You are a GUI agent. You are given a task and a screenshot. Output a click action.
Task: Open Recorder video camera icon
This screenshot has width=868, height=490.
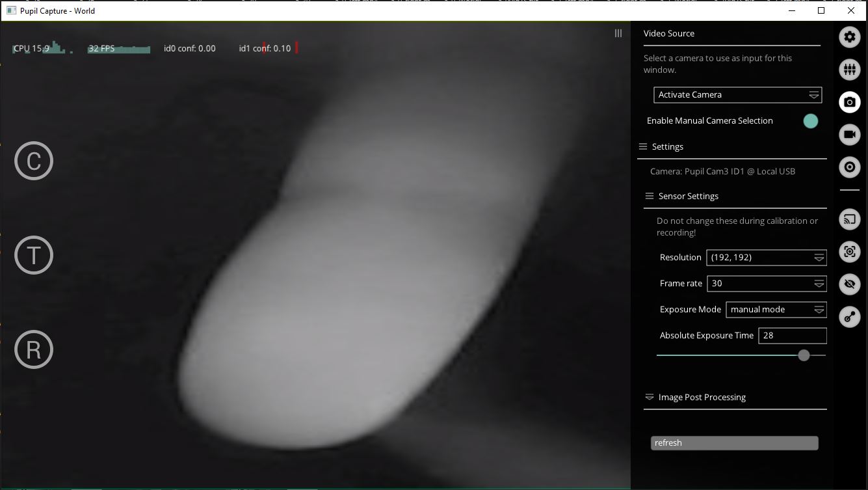pyautogui.click(x=849, y=135)
